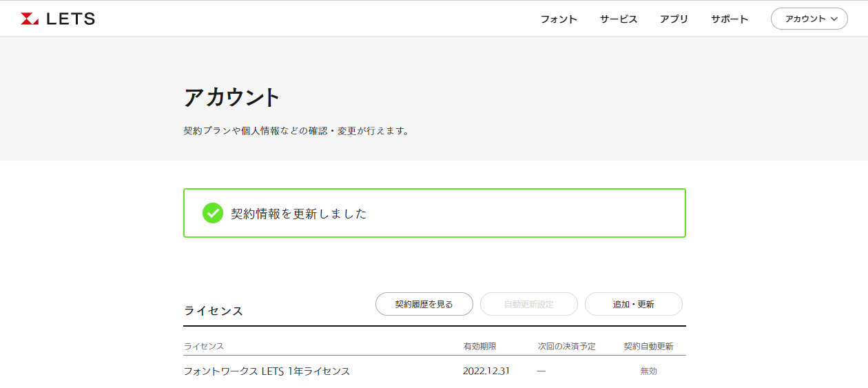Click the 契約履歴を見る button
The width and height of the screenshot is (868, 388).
[x=424, y=304]
